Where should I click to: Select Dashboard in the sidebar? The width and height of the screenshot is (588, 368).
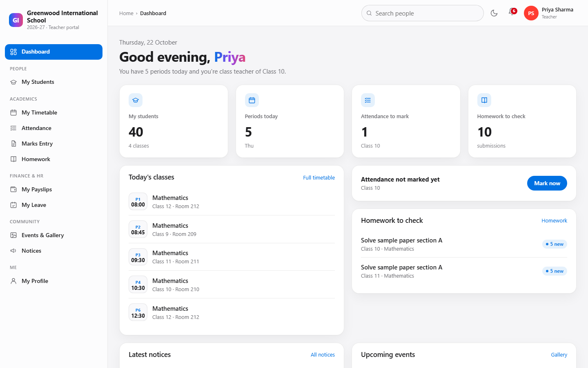(53, 52)
